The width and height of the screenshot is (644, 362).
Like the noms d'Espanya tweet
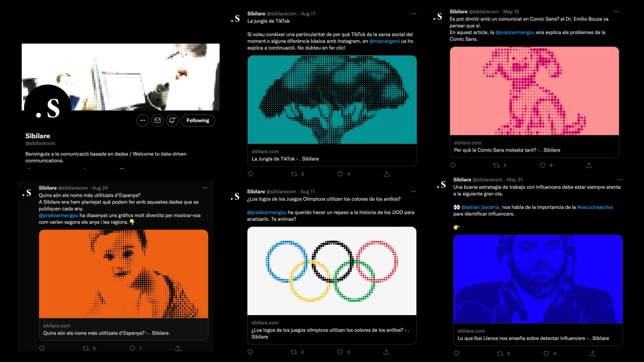click(132, 348)
